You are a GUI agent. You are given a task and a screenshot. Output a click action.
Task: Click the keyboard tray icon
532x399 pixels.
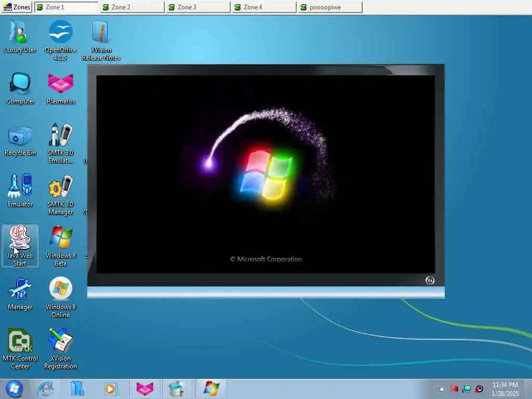[440, 389]
